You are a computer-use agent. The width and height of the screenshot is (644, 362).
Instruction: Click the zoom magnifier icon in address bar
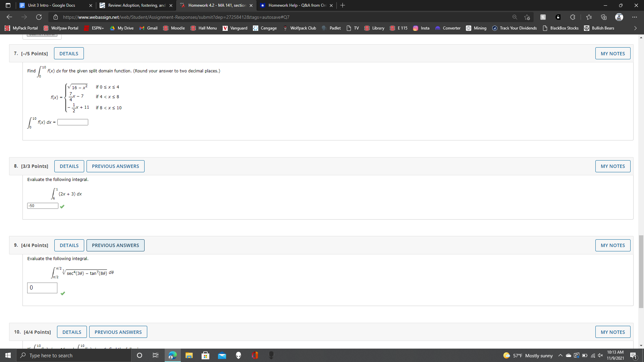pos(515,17)
